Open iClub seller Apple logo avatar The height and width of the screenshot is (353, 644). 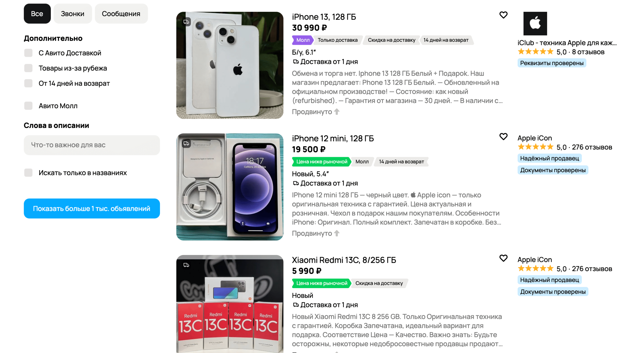pos(535,23)
